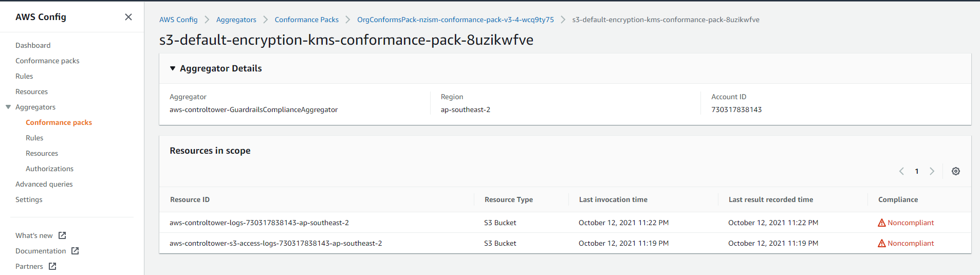980x275 pixels.
Task: Click the What's new external link icon
Action: [x=62, y=235]
